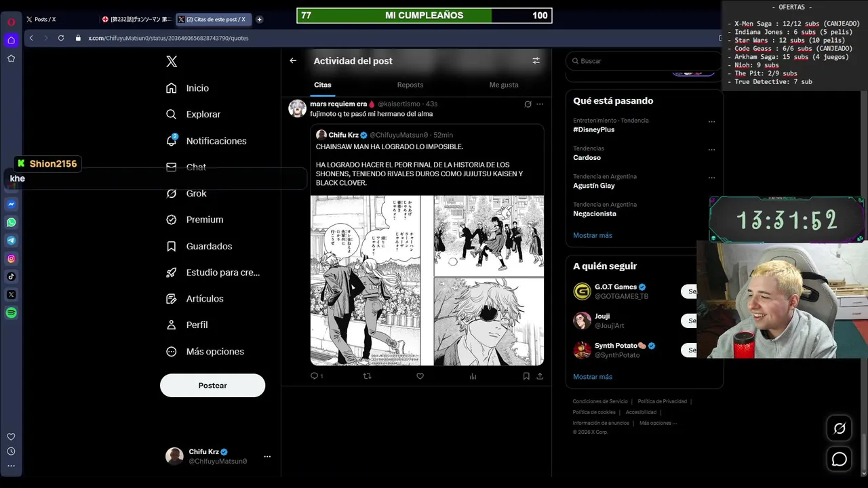Open options for Cardoso trend

pyautogui.click(x=711, y=150)
